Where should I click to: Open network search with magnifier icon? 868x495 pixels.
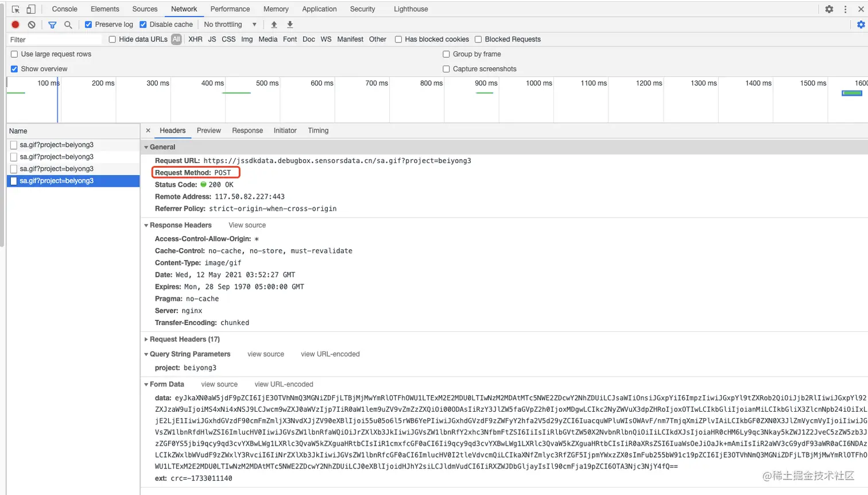pos(68,25)
